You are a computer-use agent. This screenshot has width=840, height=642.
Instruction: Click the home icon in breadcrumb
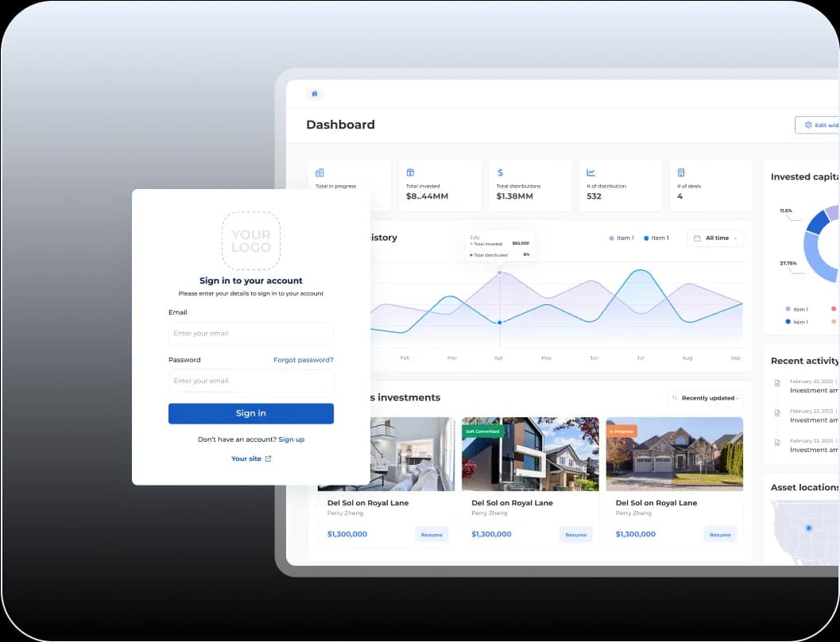315,94
